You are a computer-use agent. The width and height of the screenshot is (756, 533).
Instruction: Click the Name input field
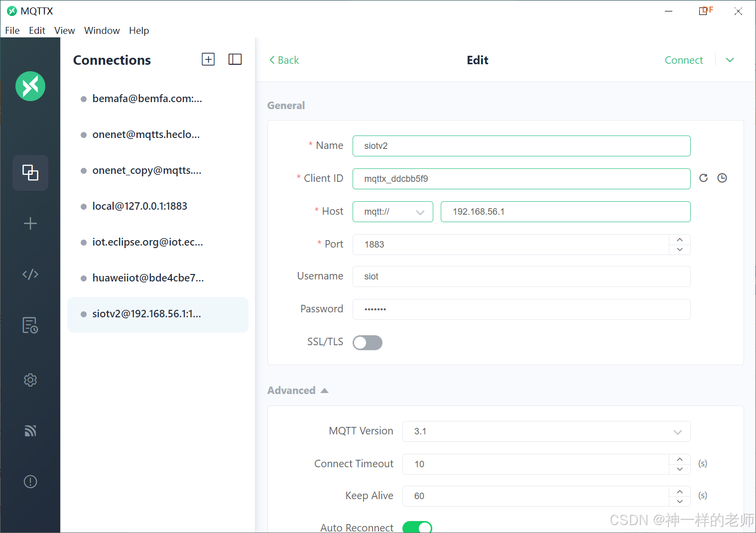[521, 146]
